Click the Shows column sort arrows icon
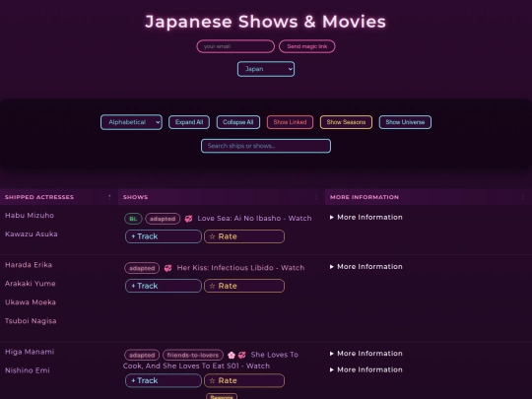The image size is (532, 399). [x=316, y=197]
